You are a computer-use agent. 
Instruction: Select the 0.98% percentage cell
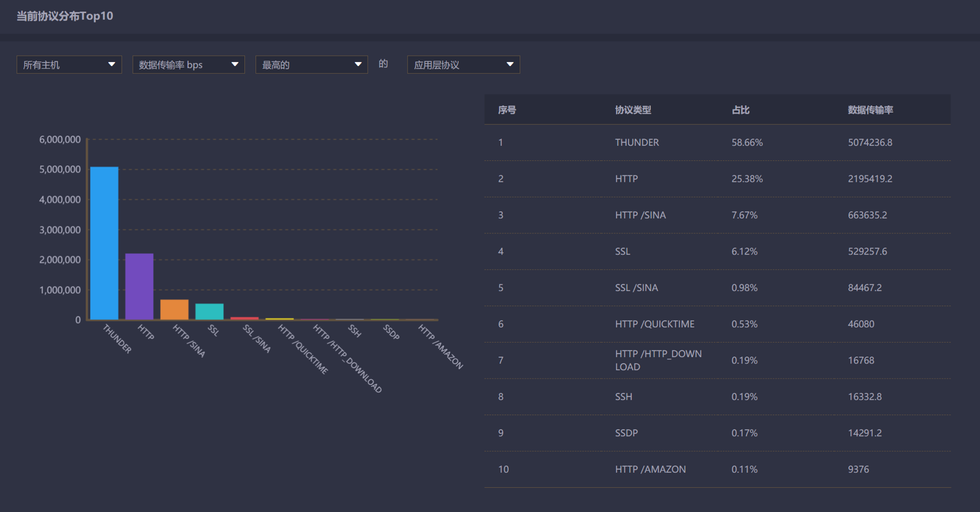(745, 288)
